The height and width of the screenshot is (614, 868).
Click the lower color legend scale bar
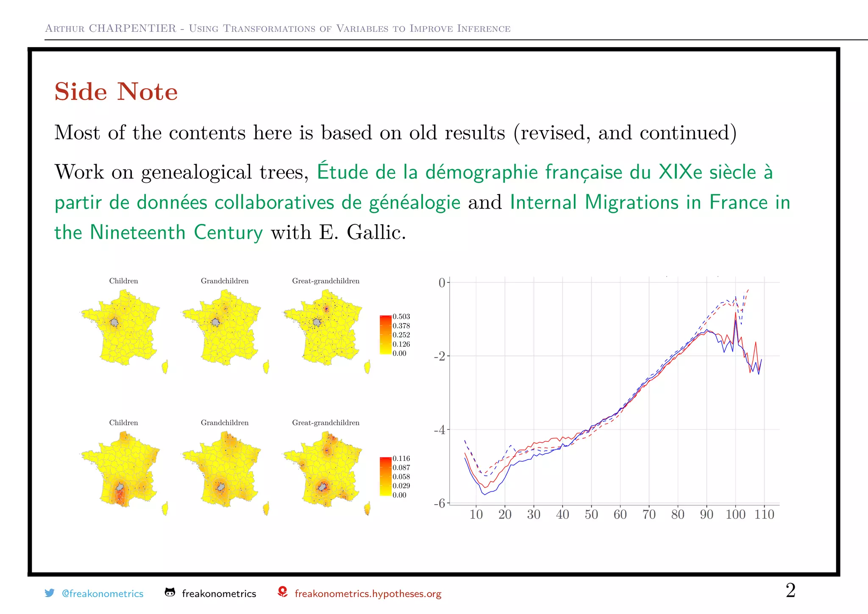[385, 476]
